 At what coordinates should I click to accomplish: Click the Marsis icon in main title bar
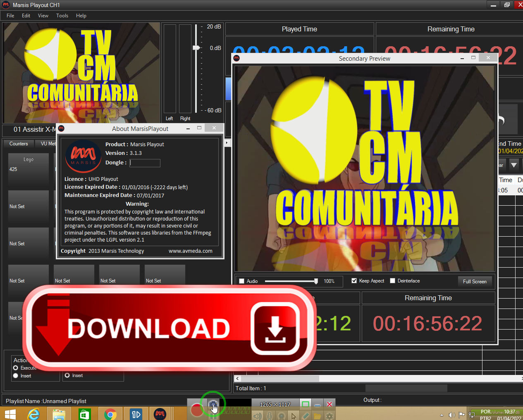(6, 5)
